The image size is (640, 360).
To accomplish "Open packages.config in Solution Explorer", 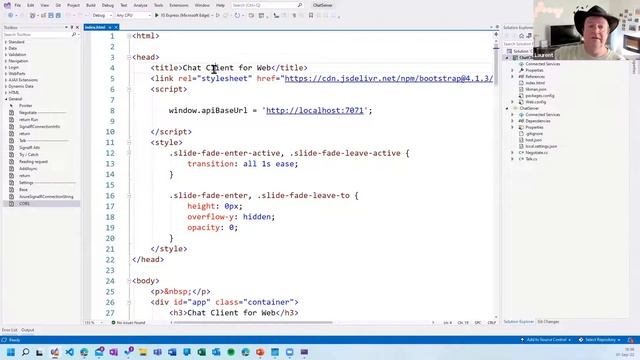I will tap(540, 96).
